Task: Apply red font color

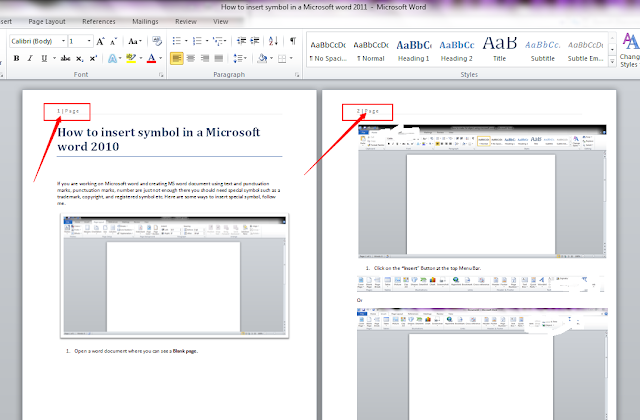Action: tap(151, 58)
